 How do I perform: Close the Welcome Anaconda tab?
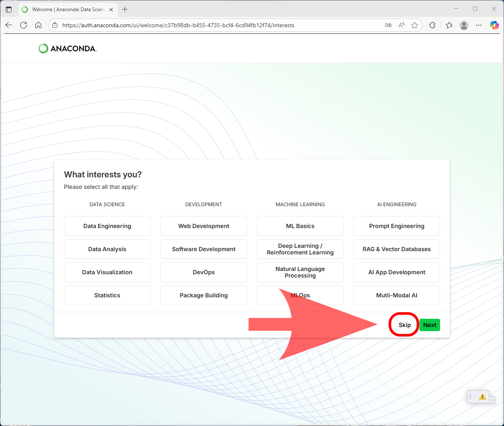(111, 9)
